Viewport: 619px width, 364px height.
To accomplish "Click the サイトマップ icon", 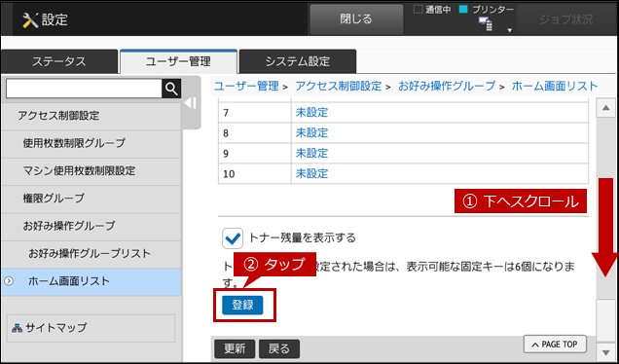I will 17,328.
